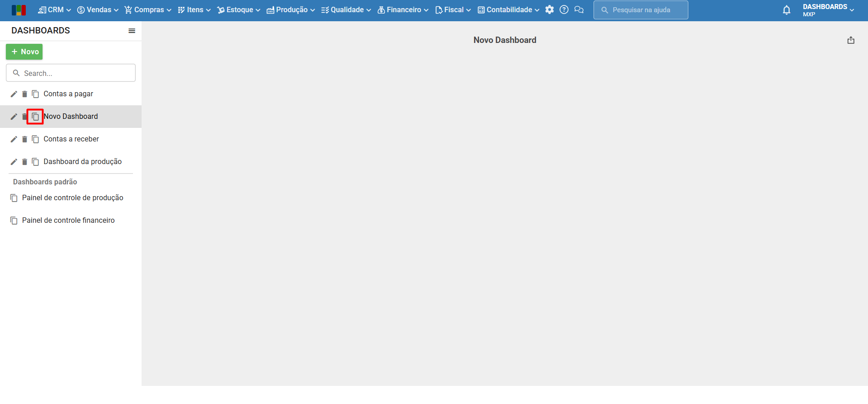
Task: Select Novo Dashboard in the list
Action: click(x=71, y=117)
